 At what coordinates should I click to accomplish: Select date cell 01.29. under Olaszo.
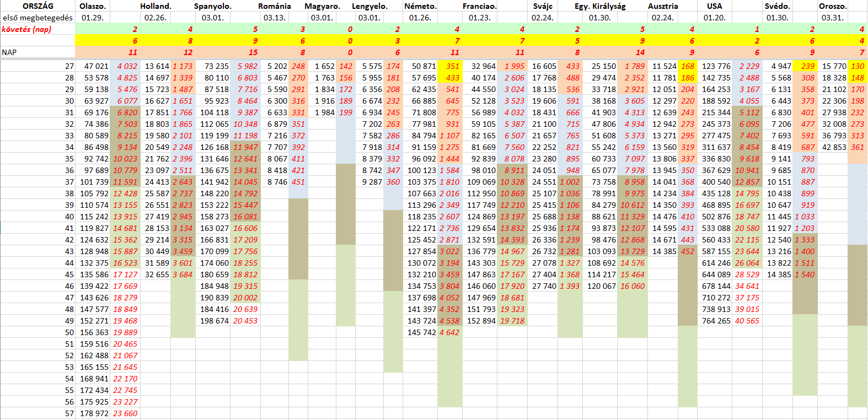92,18
